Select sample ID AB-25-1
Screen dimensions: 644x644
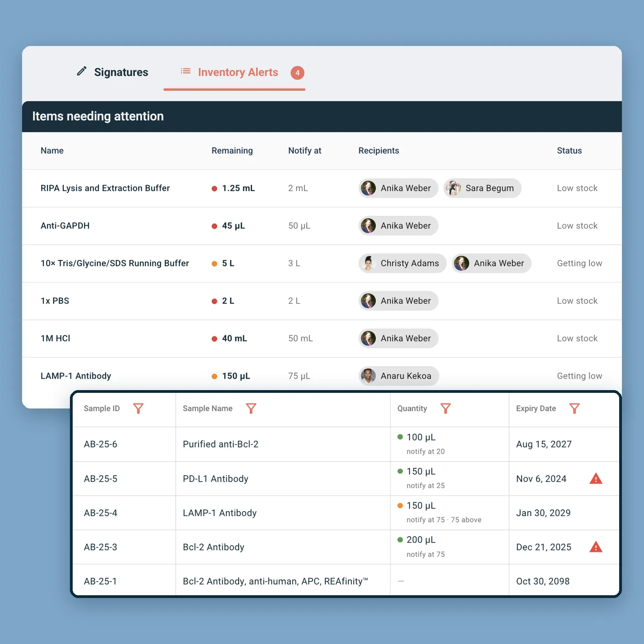tap(100, 581)
